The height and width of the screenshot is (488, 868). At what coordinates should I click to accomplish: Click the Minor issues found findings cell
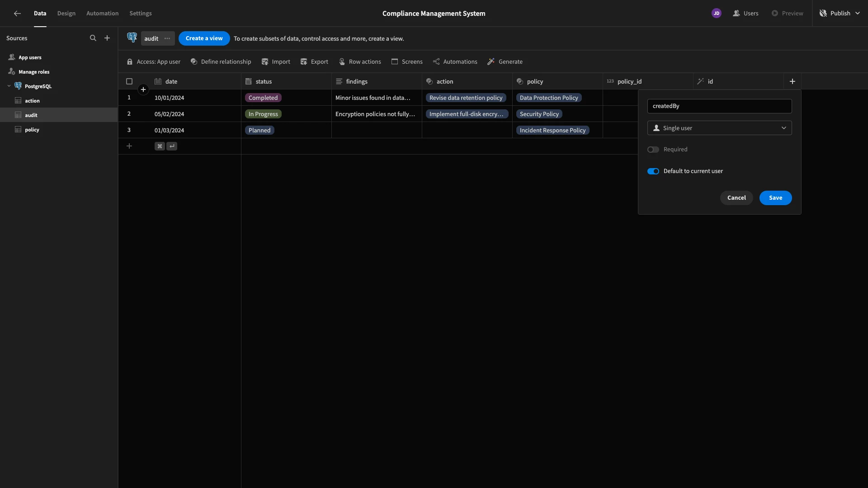(x=377, y=98)
